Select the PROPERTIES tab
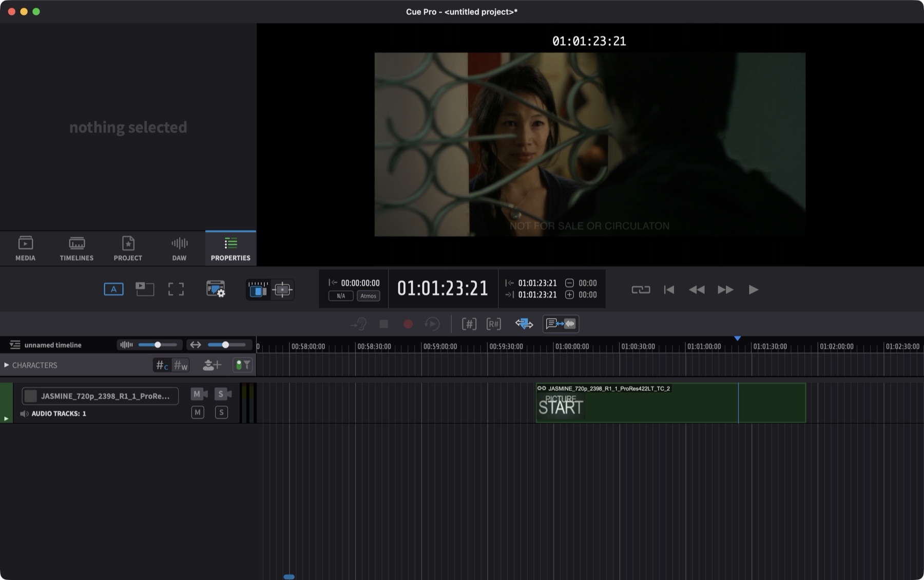 point(230,248)
